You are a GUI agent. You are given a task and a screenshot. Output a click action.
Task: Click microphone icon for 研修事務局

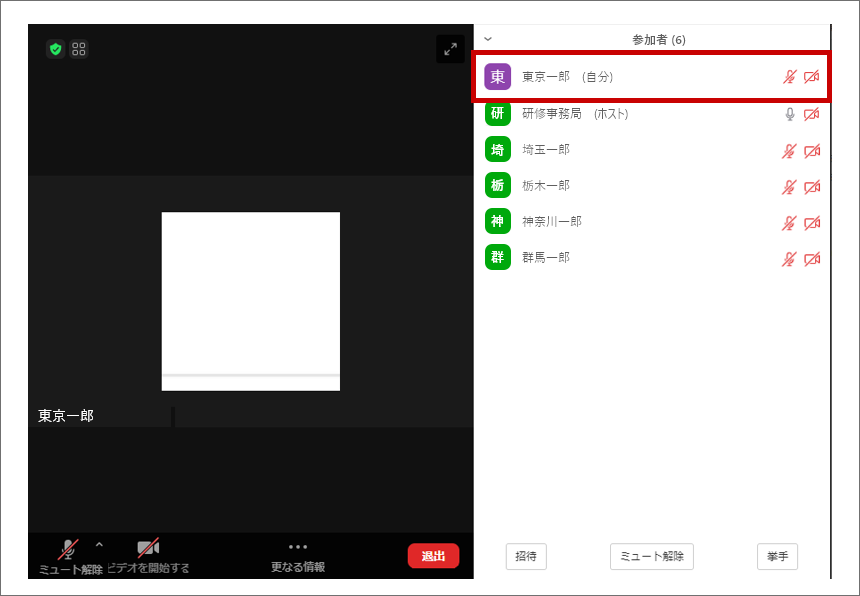click(790, 114)
